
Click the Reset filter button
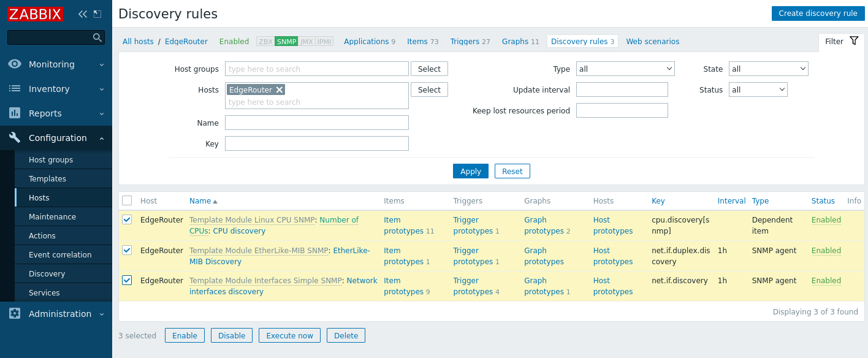[512, 171]
